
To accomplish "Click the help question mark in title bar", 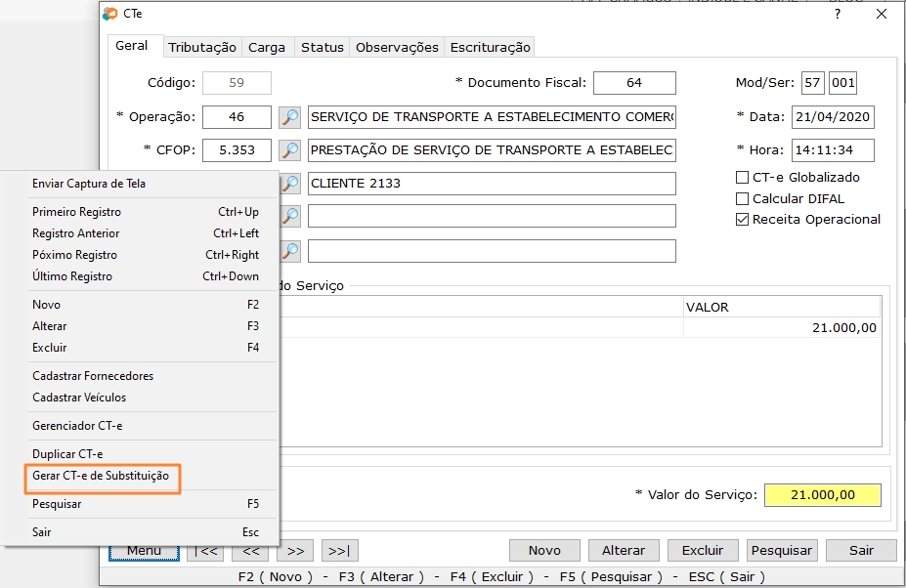I will click(837, 14).
